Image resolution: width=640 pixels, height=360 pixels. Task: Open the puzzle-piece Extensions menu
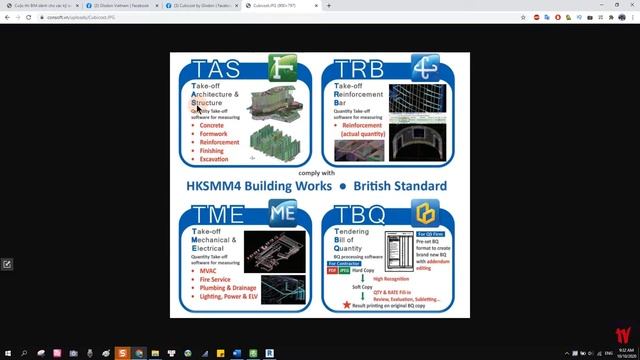pyautogui.click(x=611, y=18)
